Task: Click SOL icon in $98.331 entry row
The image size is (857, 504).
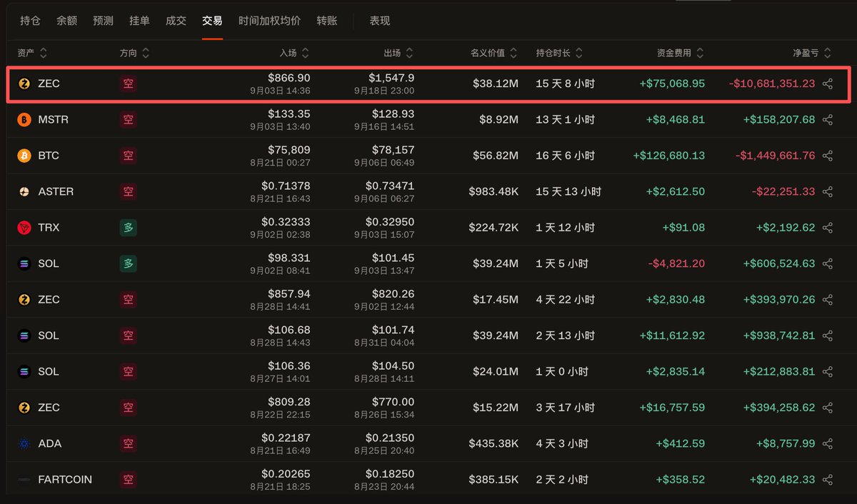Action: (x=24, y=263)
